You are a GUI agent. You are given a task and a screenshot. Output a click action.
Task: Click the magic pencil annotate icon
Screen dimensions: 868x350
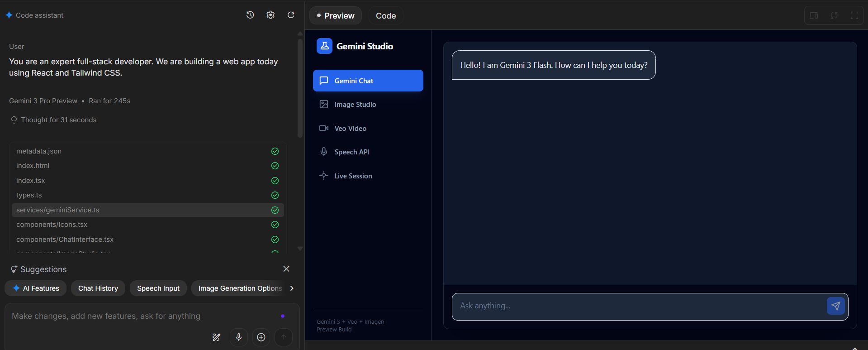pos(217,337)
